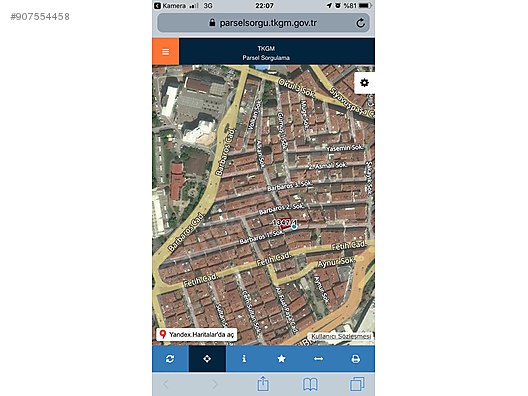The height and width of the screenshot is (396, 528).
Task: Select the measure distance arrow tool
Action: coord(318,359)
